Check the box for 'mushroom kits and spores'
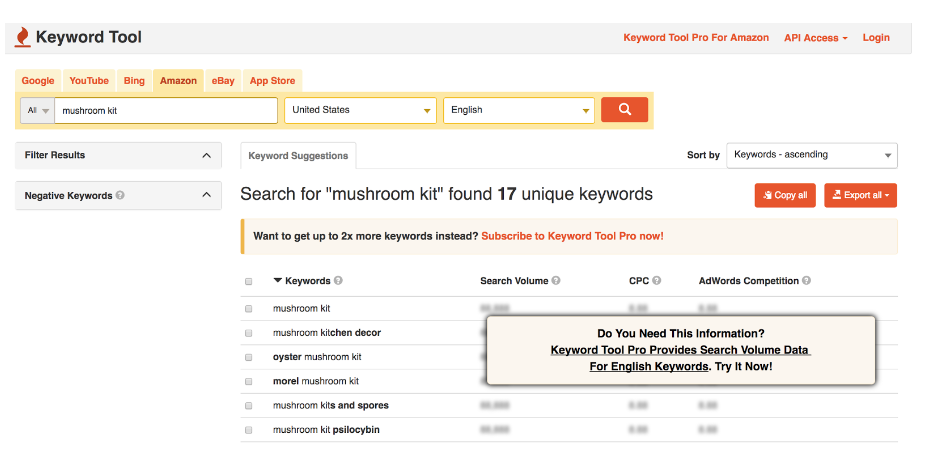Screen dimensions: 941x452 (248, 406)
